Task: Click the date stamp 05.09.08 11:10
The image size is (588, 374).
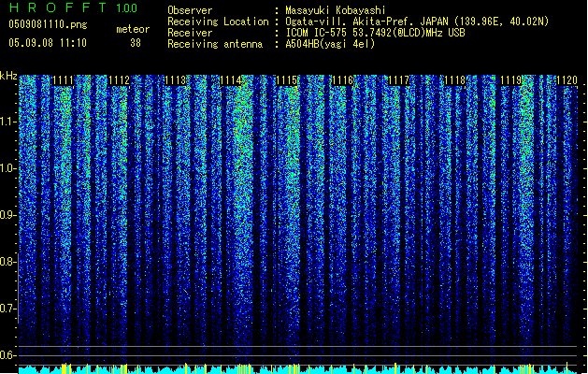Action: [48, 43]
